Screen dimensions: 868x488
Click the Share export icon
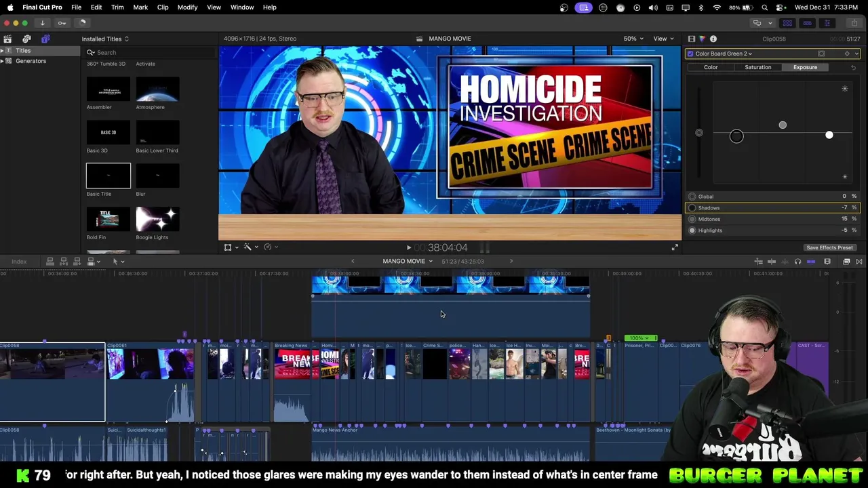tap(854, 23)
